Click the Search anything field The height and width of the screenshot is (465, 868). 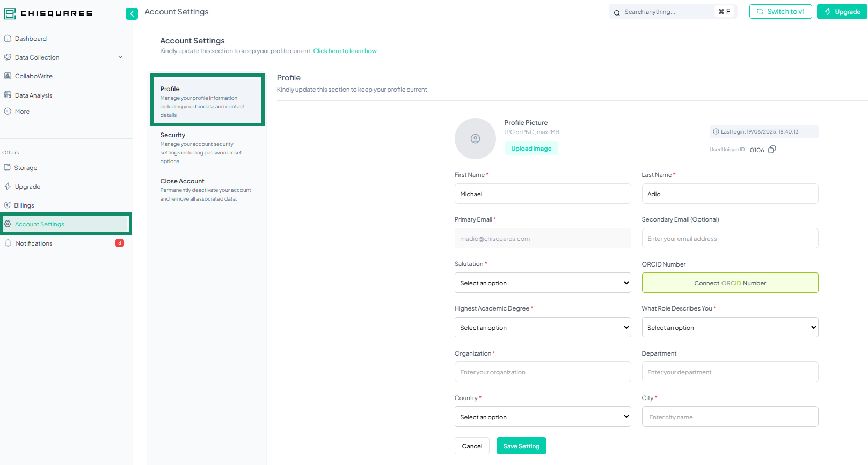coord(666,12)
